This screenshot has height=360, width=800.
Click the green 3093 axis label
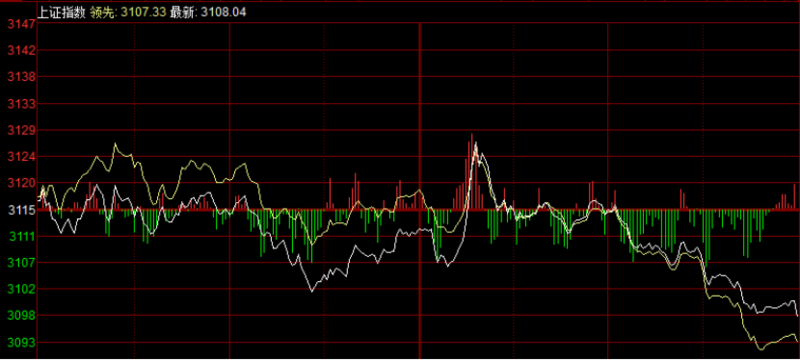point(21,342)
